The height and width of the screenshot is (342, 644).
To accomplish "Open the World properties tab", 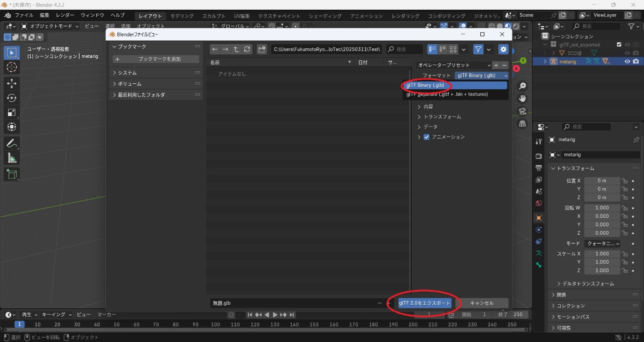I will click(x=539, y=203).
